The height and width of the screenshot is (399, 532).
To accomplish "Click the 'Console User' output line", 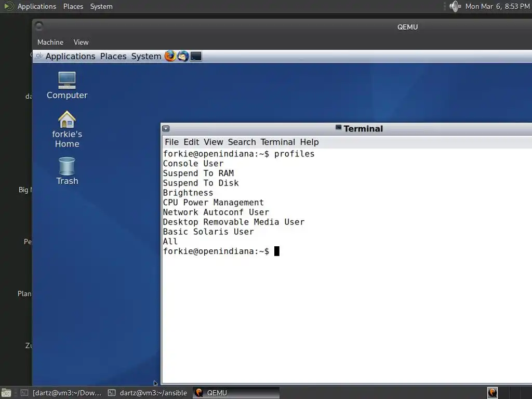I will point(193,164).
